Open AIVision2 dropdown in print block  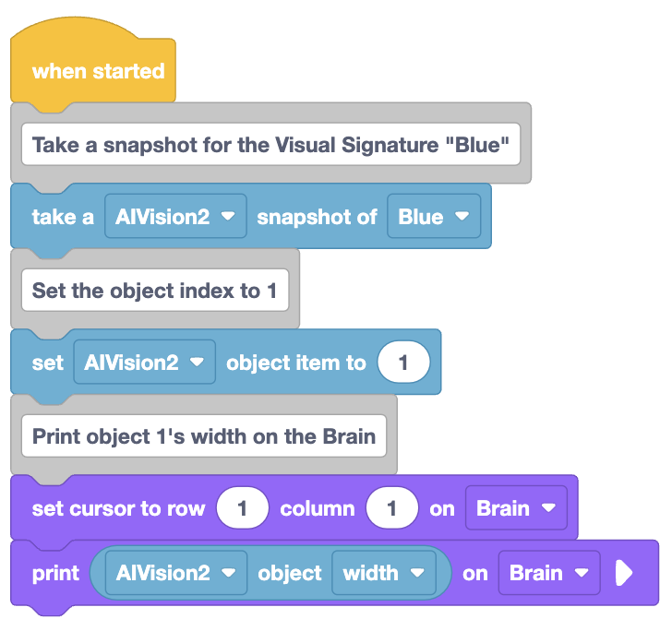[176, 573]
